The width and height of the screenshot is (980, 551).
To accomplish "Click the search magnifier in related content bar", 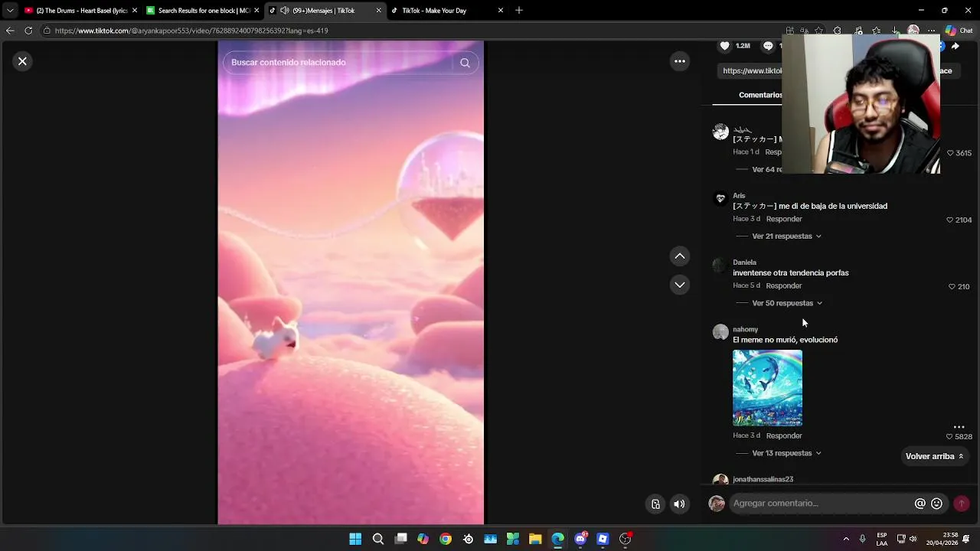I will point(465,63).
